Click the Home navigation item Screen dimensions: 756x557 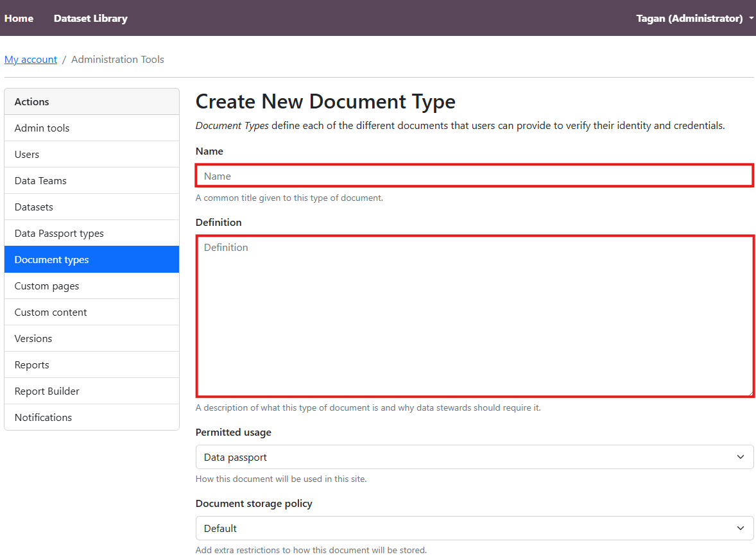19,19
